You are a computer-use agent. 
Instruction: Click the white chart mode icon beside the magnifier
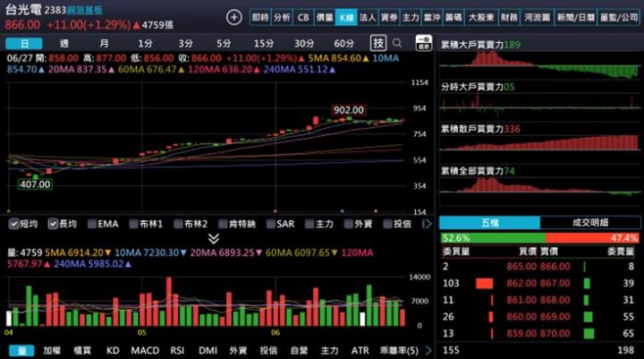pyautogui.click(x=423, y=43)
